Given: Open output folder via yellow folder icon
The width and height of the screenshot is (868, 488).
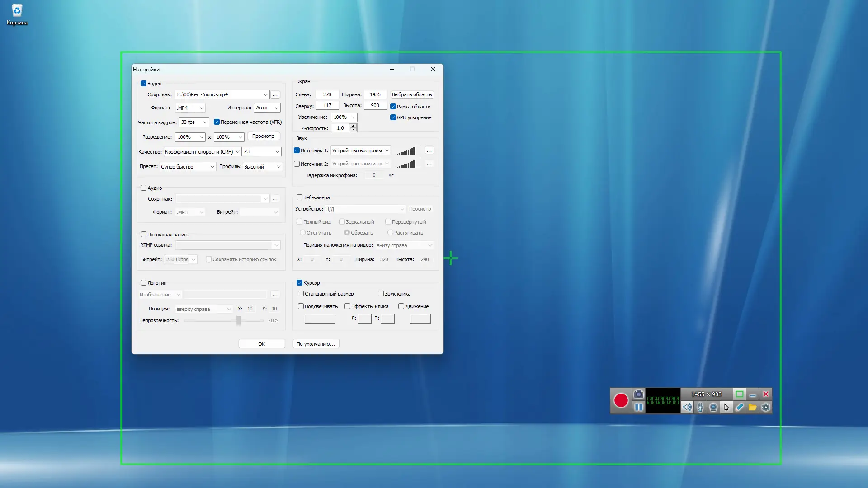Looking at the screenshot, I should click(x=752, y=407).
